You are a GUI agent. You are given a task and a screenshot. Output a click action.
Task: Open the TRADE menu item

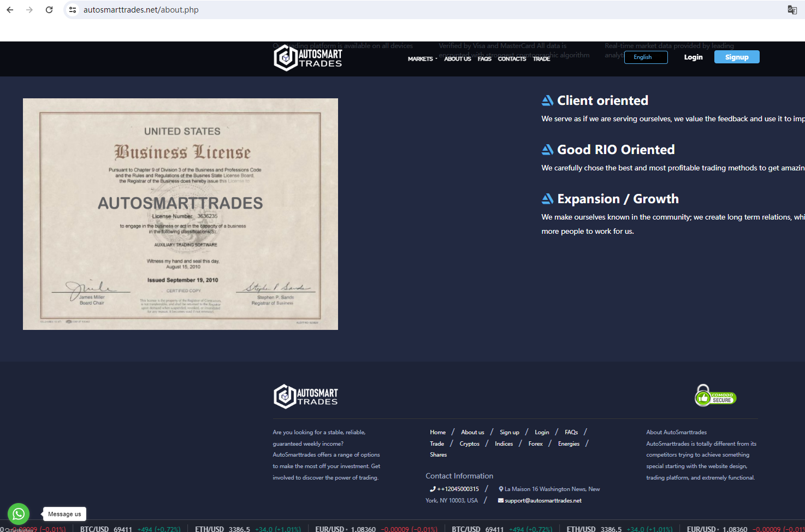[541, 59]
